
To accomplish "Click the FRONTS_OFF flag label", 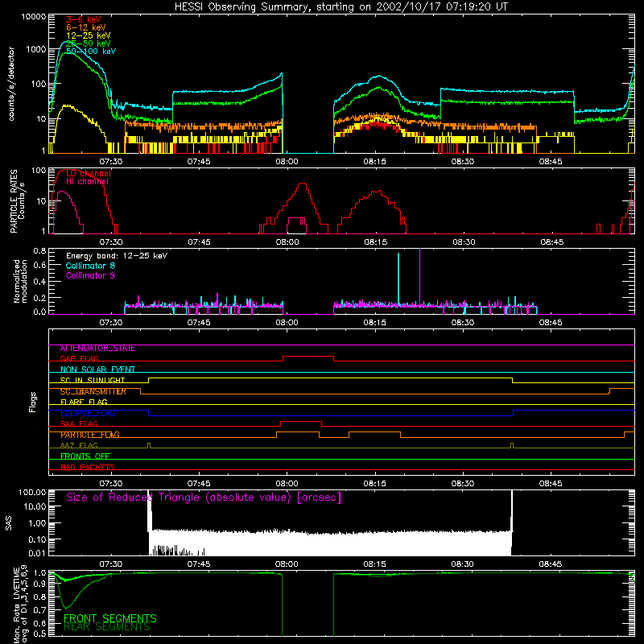I will point(85,456).
